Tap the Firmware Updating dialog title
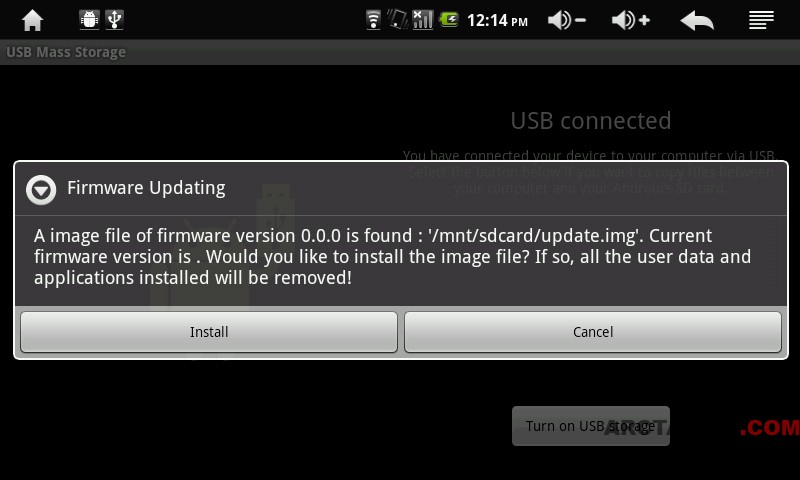This screenshot has height=480, width=800. click(x=146, y=188)
